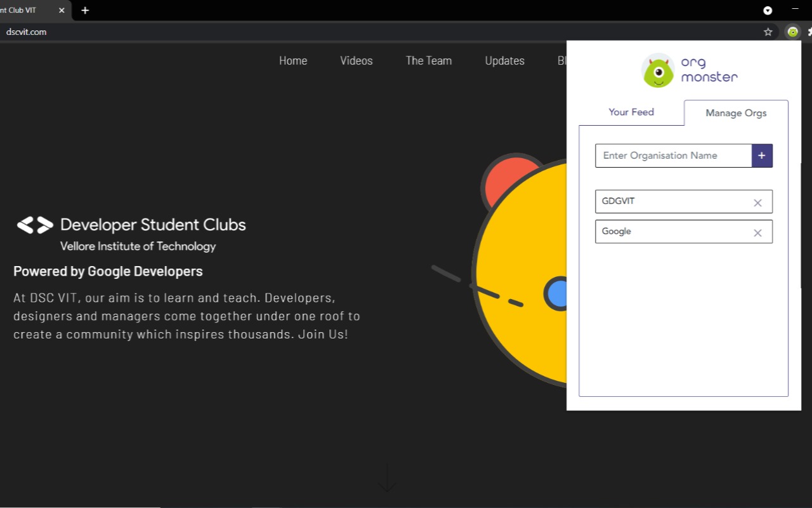The image size is (812, 508).
Task: Click the Org Monster mascot logo
Action: [x=658, y=70]
